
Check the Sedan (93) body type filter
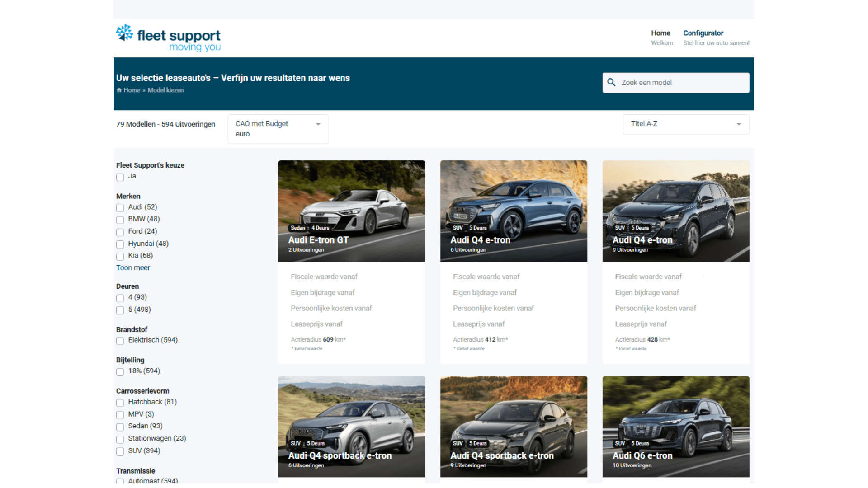point(120,427)
